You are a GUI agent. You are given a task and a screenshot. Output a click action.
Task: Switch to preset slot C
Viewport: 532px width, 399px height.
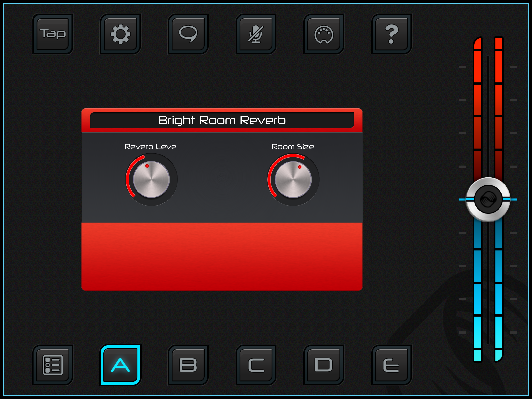[256, 365]
